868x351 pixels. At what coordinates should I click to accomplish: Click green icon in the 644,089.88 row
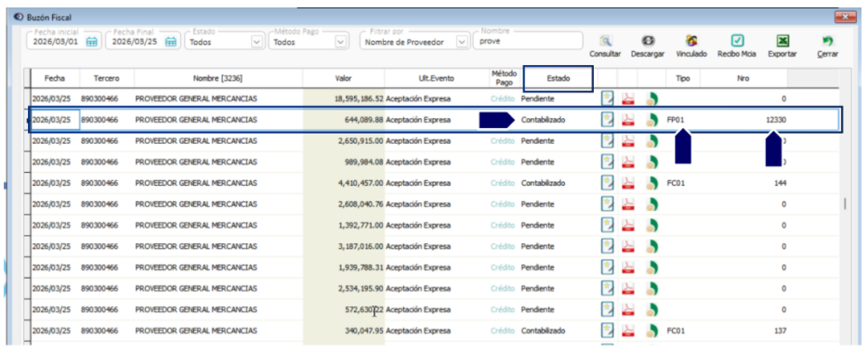(651, 120)
